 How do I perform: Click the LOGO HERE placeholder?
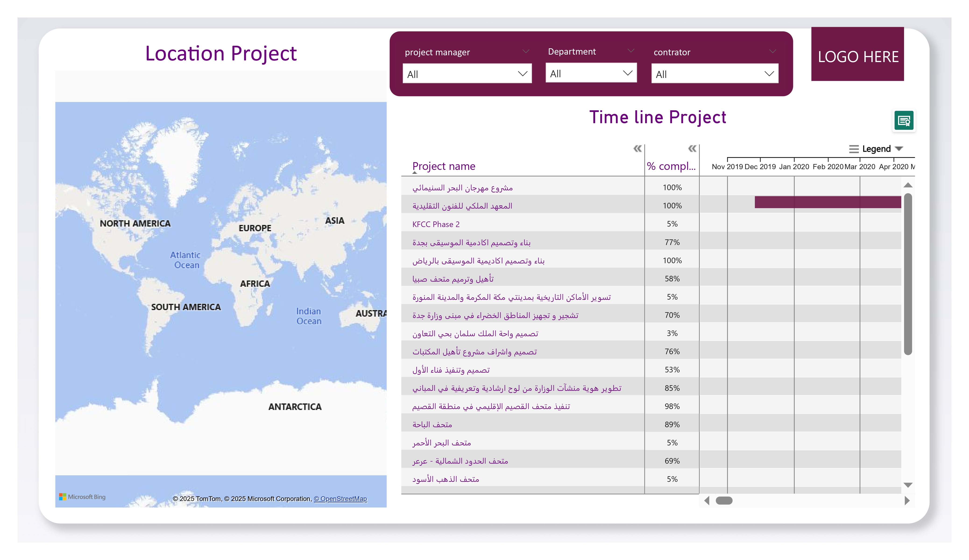click(857, 54)
